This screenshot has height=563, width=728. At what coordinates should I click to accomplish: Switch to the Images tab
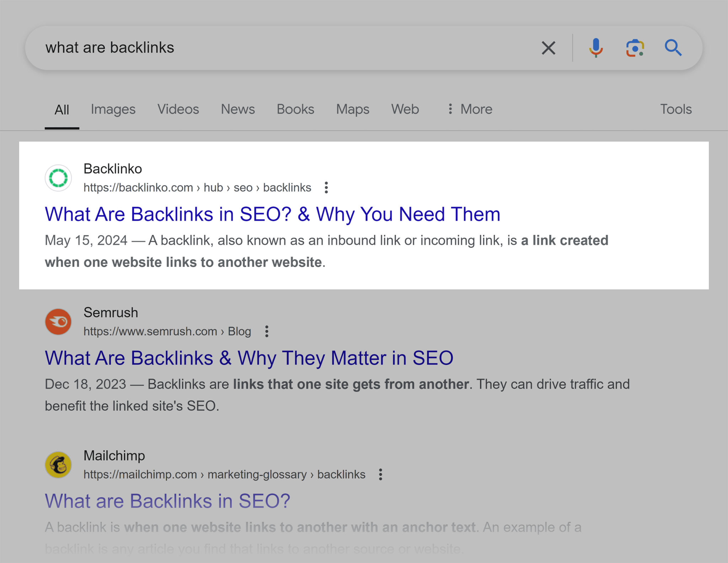[113, 109]
